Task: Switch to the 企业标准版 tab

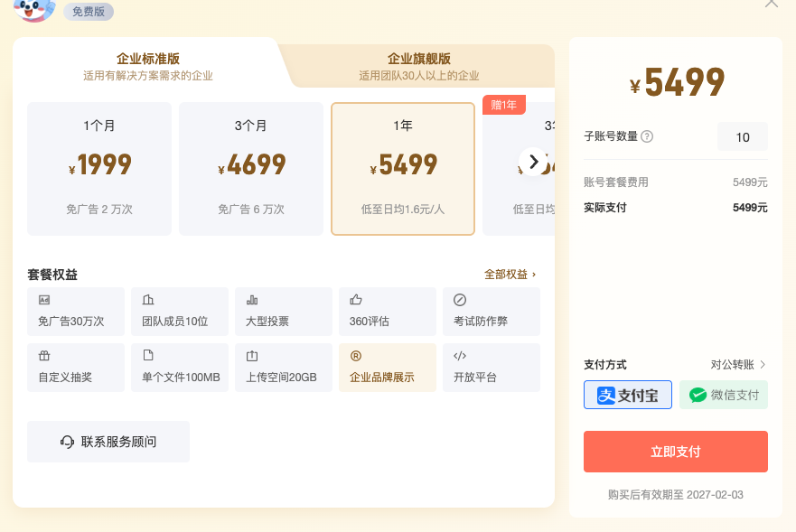Action: pyautogui.click(x=148, y=66)
